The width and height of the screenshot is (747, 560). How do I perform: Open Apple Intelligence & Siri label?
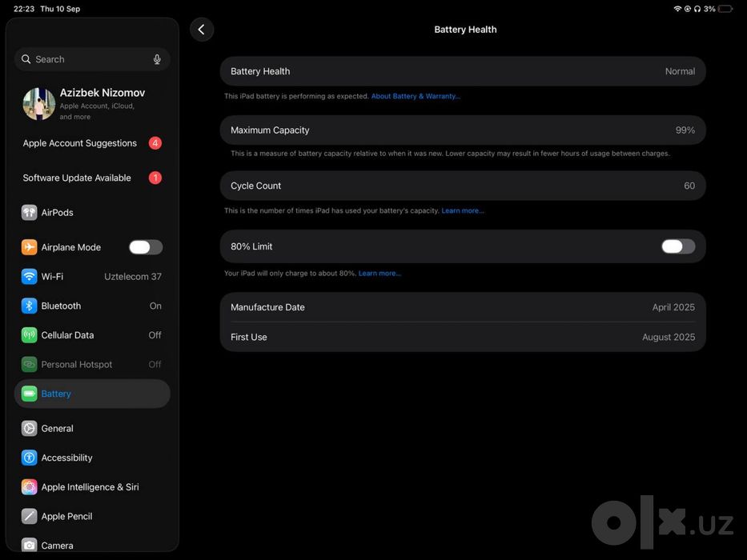pyautogui.click(x=90, y=487)
